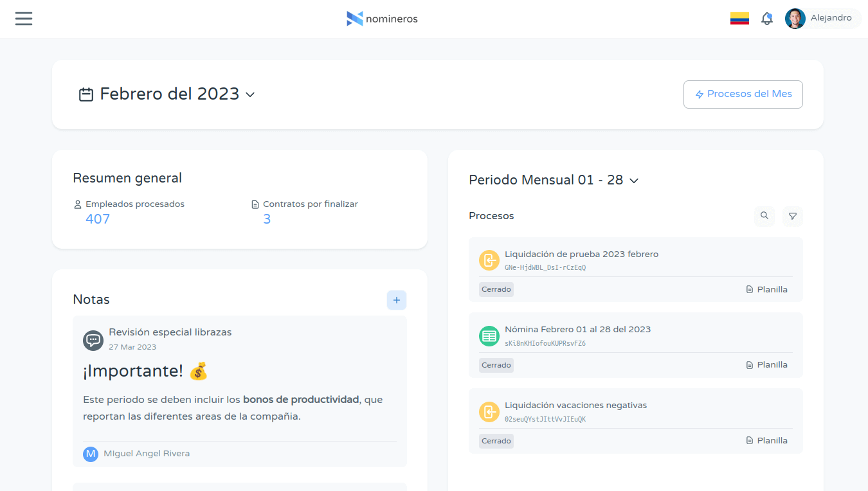Open the Revisión especial librazas note
This screenshot has width=868, height=491.
(x=170, y=332)
